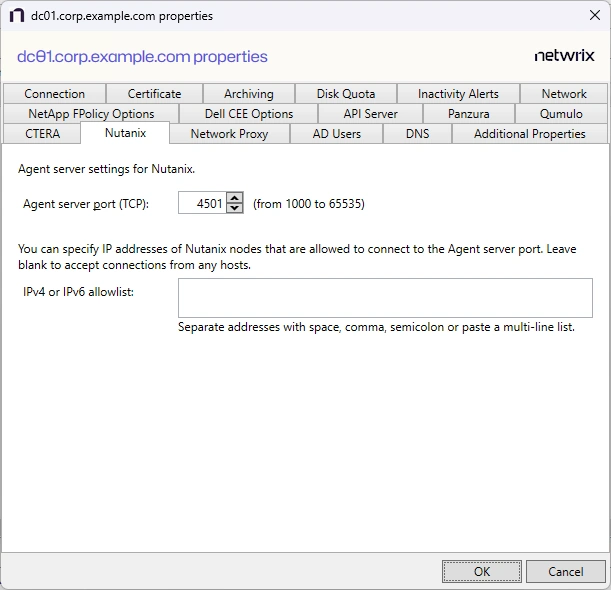Increase the Agent server port value
This screenshot has width=611, height=590.
click(235, 198)
